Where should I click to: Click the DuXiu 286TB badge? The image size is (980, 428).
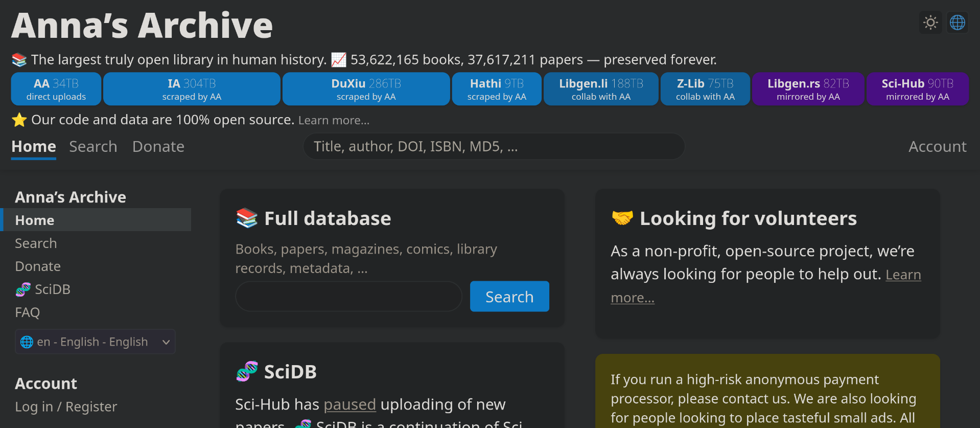click(x=366, y=89)
